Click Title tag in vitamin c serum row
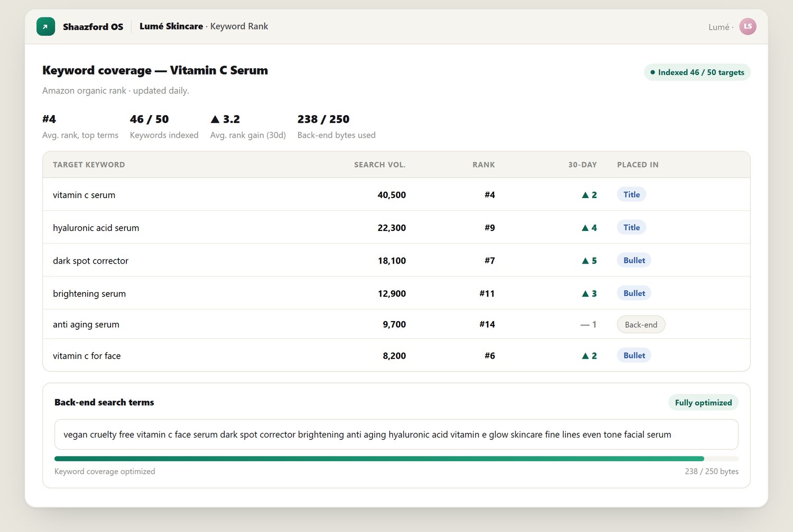Image resolution: width=793 pixels, height=532 pixels. (x=631, y=194)
